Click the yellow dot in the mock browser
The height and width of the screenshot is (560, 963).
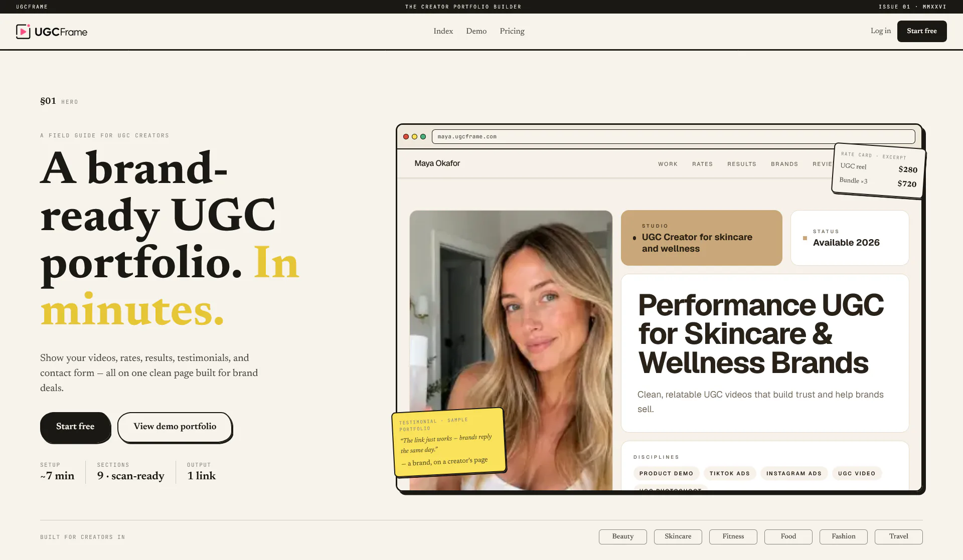tap(414, 136)
